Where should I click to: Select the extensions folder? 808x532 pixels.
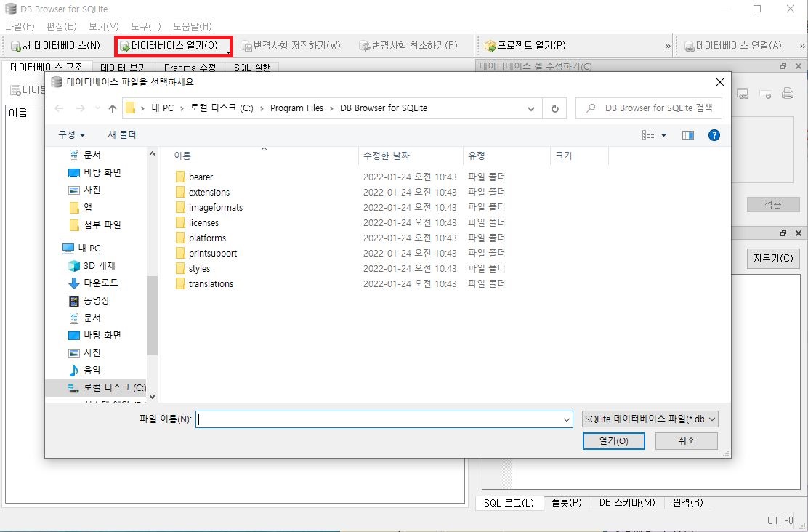coord(209,193)
